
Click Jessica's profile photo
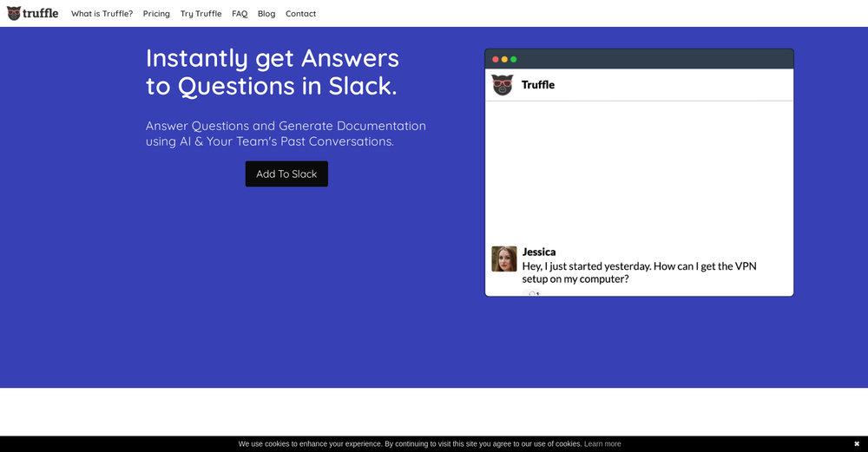click(504, 259)
